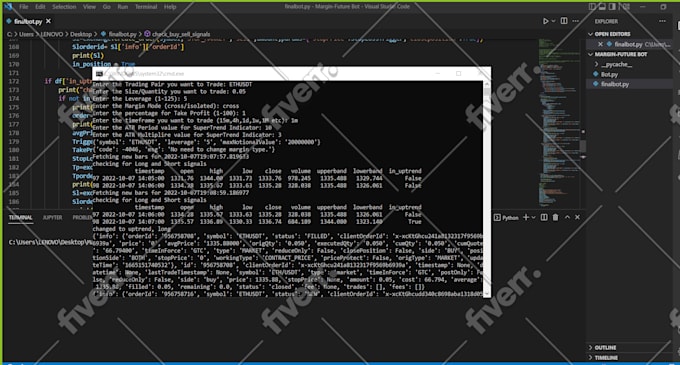The image size is (680, 365).
Task: Close finalbot.py in Open Editors list
Action: point(600,44)
